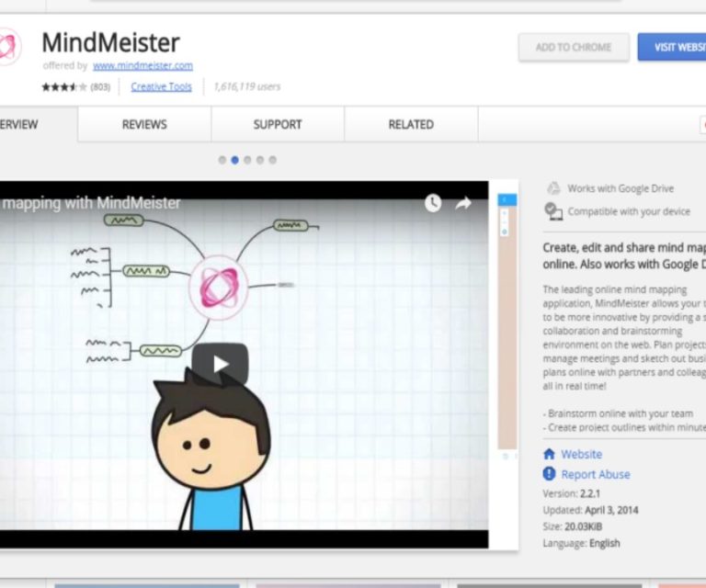Click the Share arrow icon on the video
706x588 pixels.
[x=463, y=203]
